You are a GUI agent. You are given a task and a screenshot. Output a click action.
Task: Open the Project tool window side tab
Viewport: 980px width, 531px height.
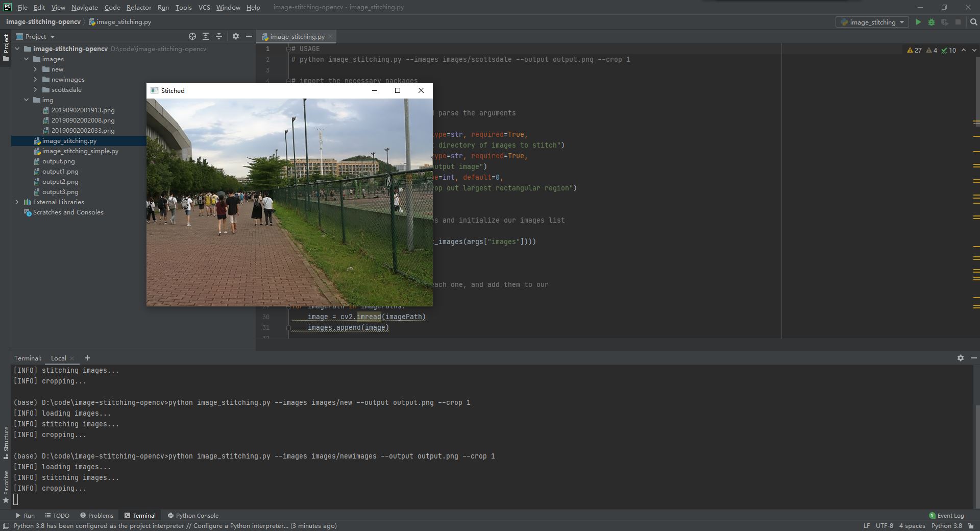(6, 47)
